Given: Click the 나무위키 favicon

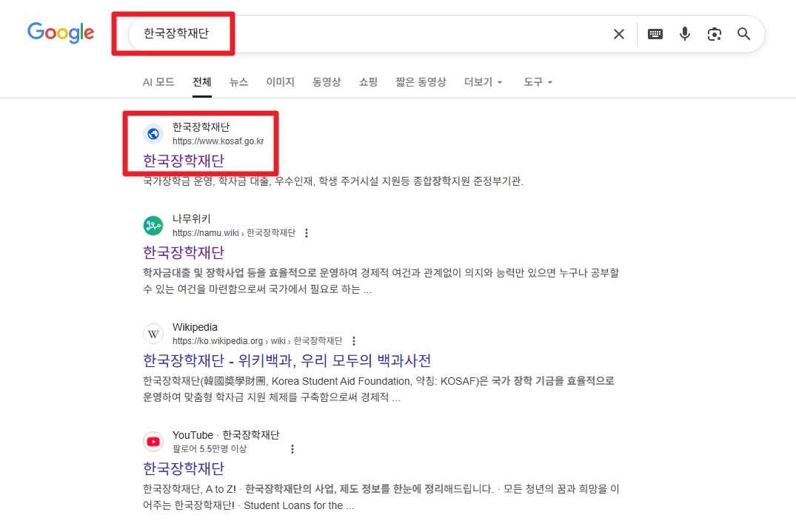Looking at the screenshot, I should tap(153, 226).
